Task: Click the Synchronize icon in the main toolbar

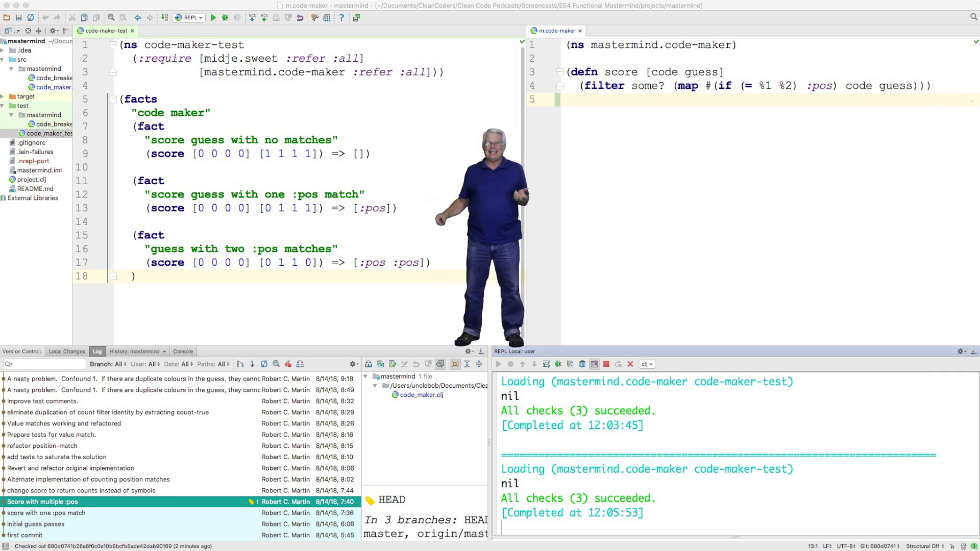Action: [31, 17]
